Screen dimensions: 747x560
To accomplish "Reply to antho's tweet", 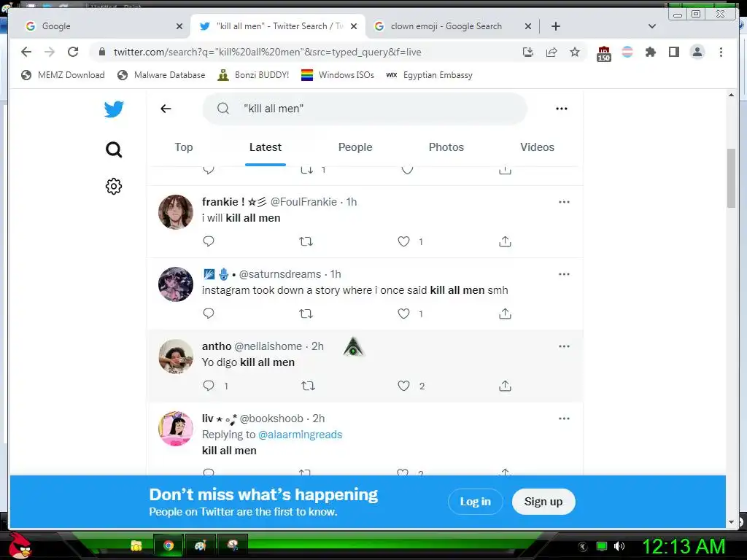I will coord(209,386).
